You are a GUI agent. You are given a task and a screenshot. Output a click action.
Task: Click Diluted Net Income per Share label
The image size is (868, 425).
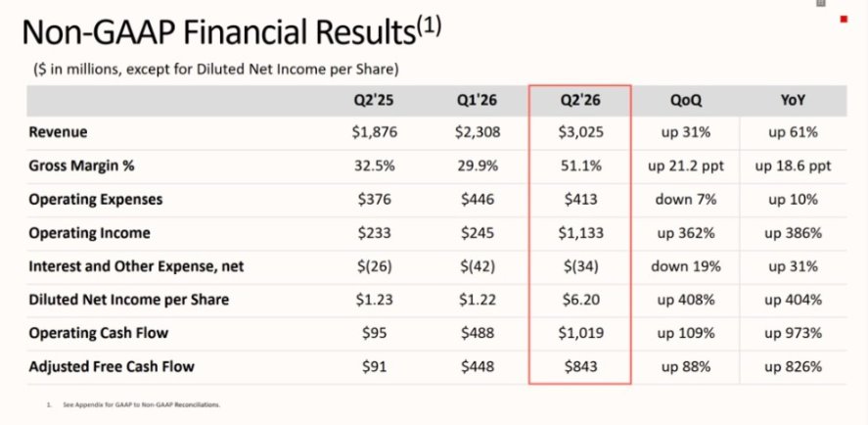click(x=132, y=300)
